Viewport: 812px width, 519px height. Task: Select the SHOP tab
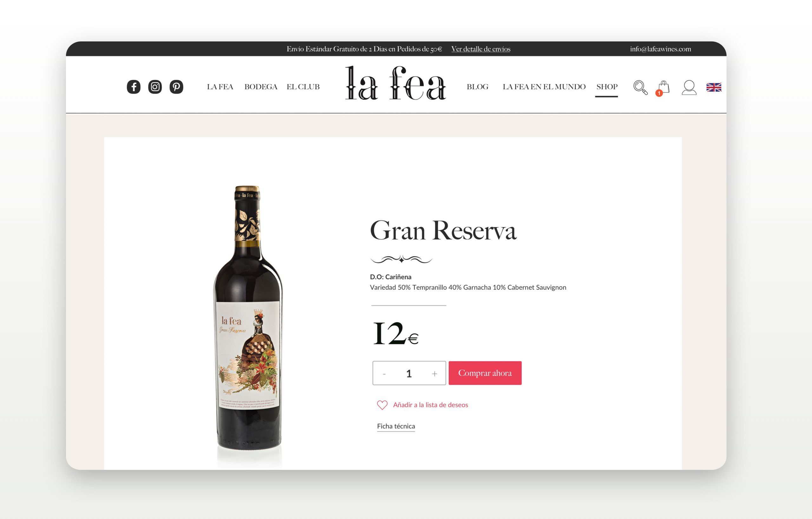[607, 87]
